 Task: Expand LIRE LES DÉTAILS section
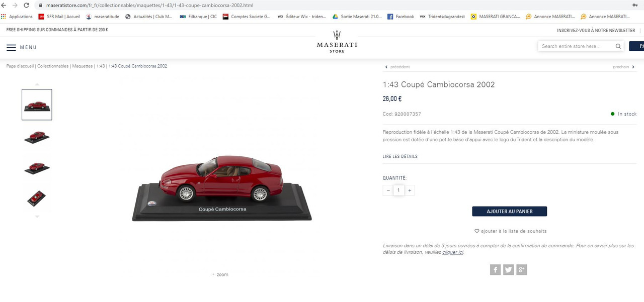[400, 156]
